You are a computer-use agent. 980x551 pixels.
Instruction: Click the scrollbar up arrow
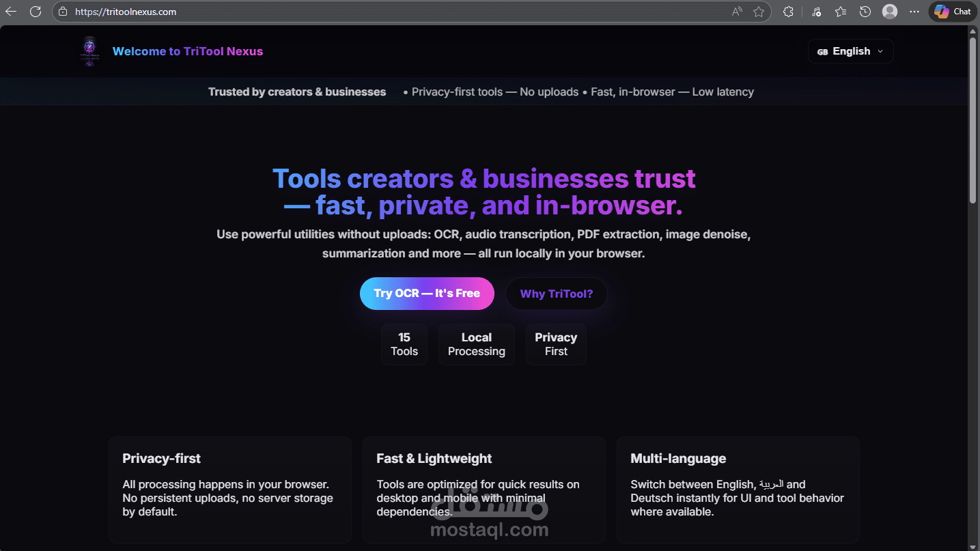(973, 31)
